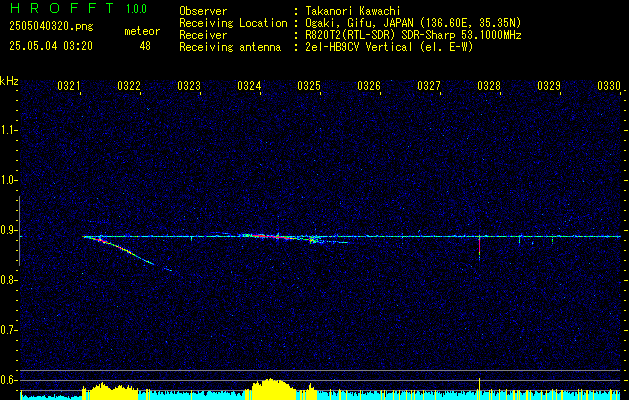Click time marker 0326

tap(369, 86)
